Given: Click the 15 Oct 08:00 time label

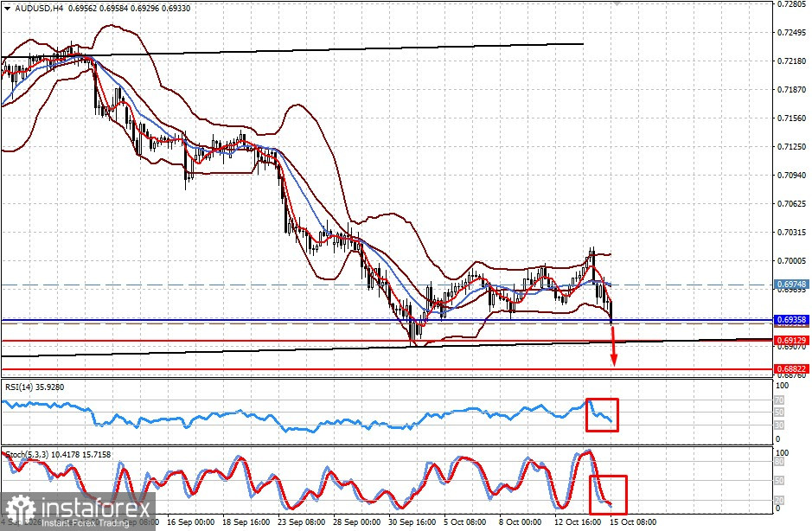Looking at the screenshot, I should (633, 522).
